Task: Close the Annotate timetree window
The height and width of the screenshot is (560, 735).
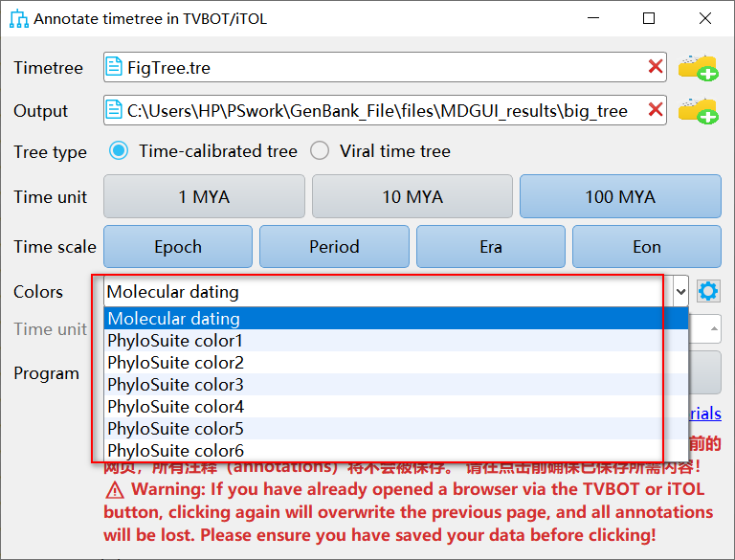Action: (705, 18)
